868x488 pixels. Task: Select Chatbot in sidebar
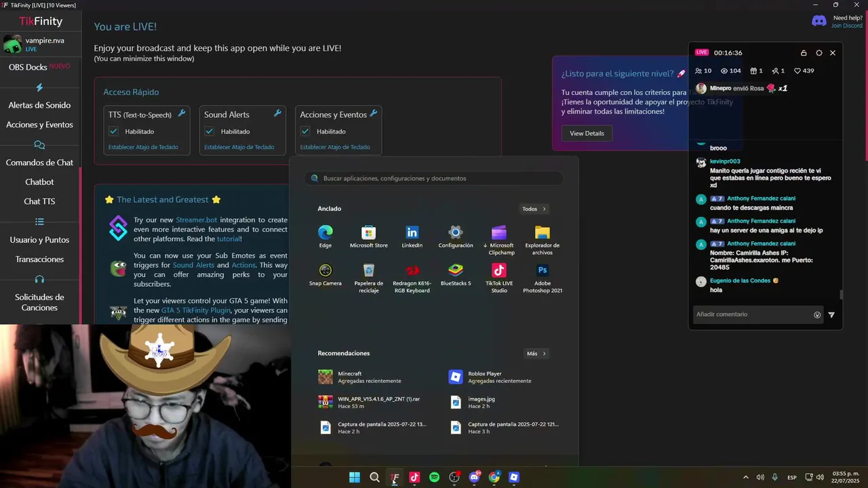click(39, 182)
